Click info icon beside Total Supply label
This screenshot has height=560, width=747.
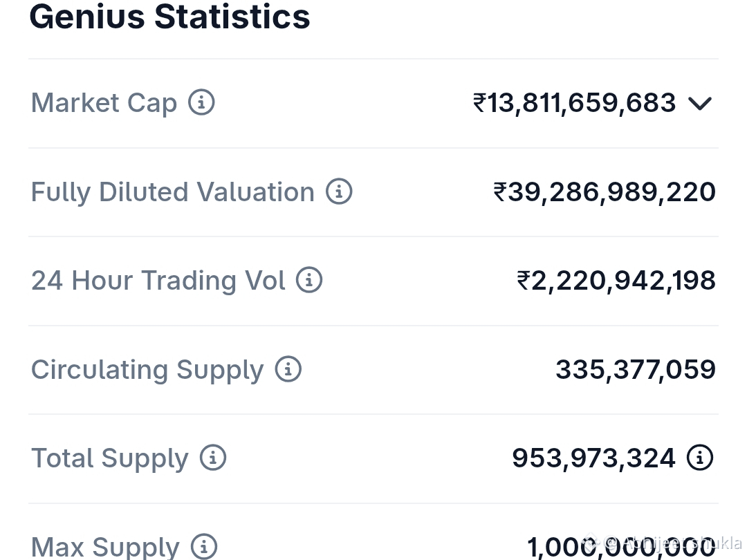click(x=212, y=458)
